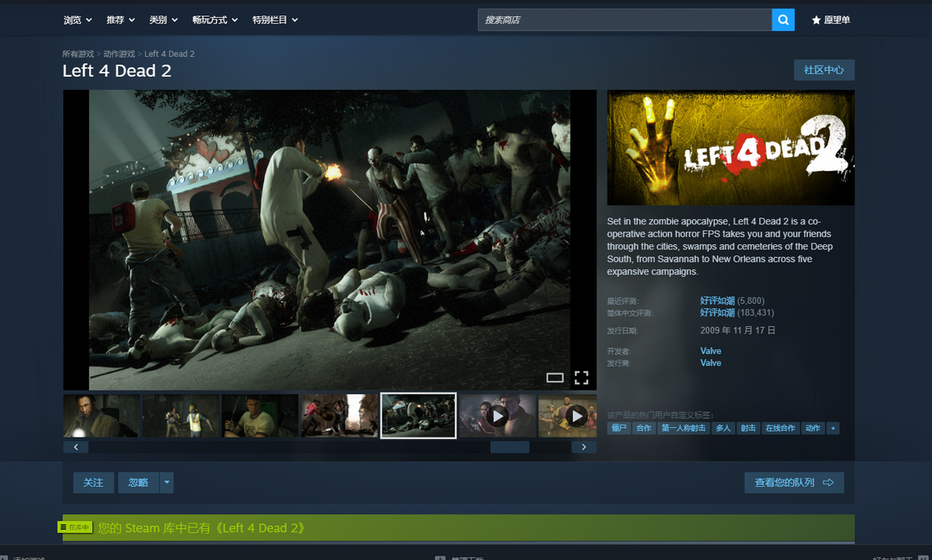Select first thumbnail with flashlight man

tap(102, 416)
